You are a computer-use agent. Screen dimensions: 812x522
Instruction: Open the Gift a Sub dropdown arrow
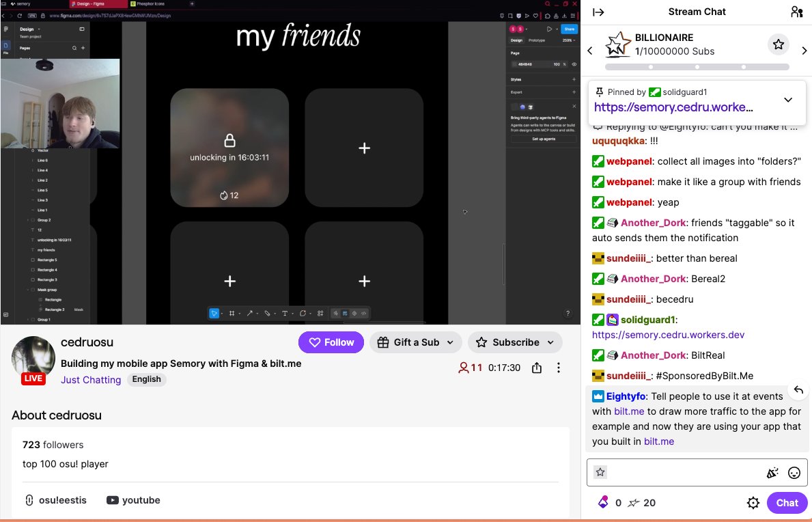tap(450, 342)
